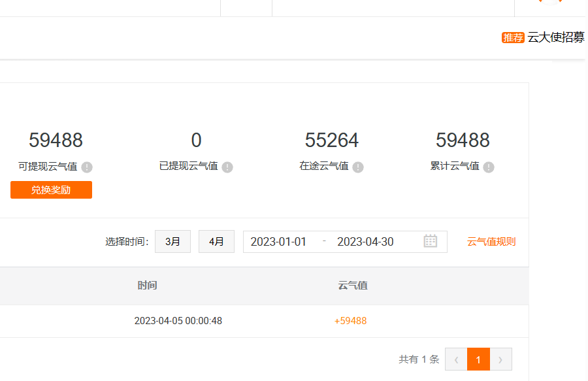Click the 兑换奖励 button

pos(51,190)
